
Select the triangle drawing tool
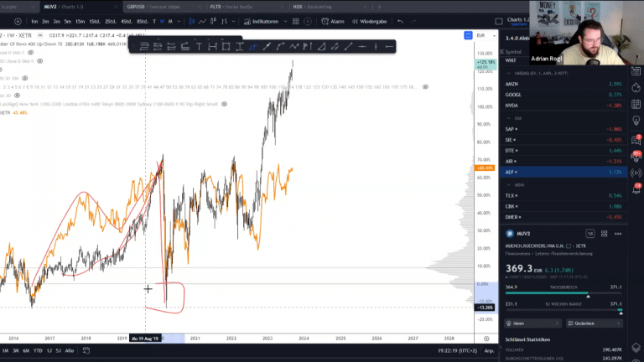[322, 47]
